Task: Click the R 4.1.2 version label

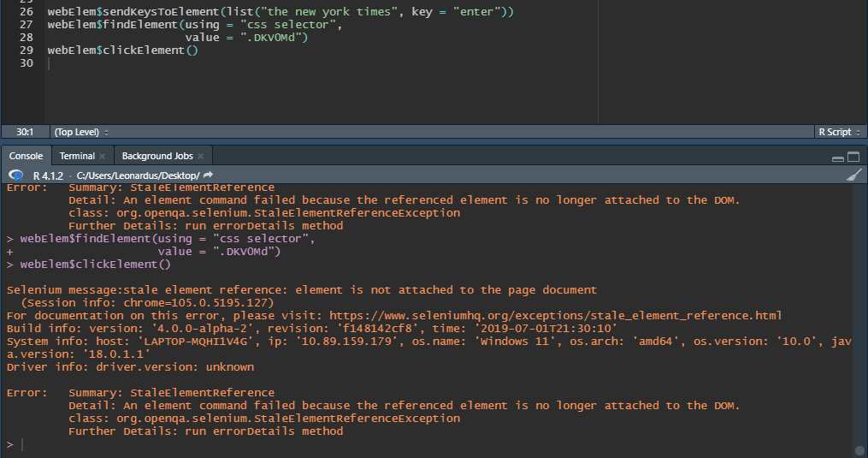Action: (x=48, y=175)
